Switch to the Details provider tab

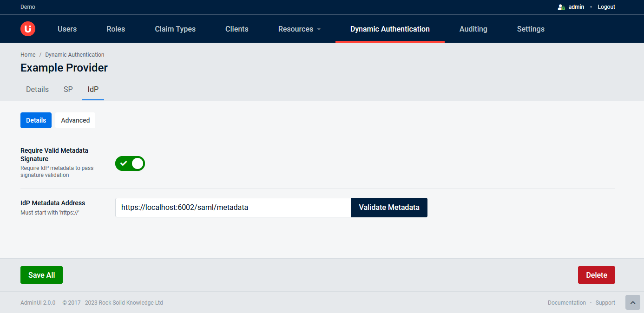[x=37, y=89]
